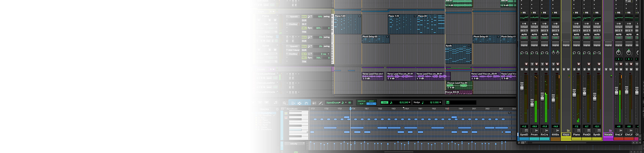Image resolution: width=644 pixels, height=153 pixels.
Task: Click the Nudge note value icon
Action: click(x=423, y=103)
